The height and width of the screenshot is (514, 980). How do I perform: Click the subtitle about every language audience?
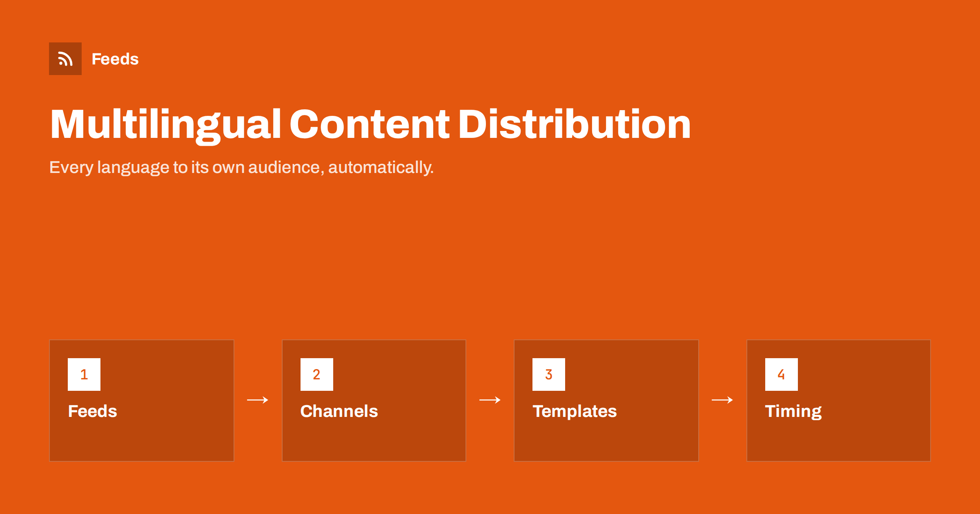coord(241,168)
